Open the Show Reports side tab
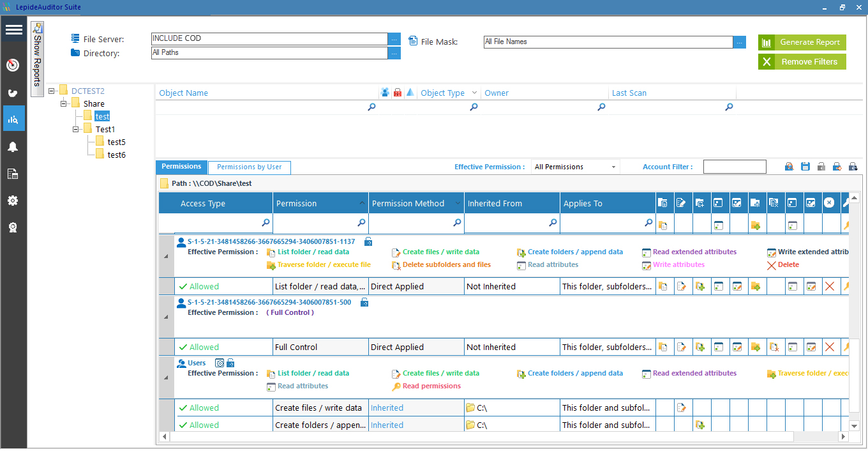The image size is (868, 465). click(x=37, y=59)
